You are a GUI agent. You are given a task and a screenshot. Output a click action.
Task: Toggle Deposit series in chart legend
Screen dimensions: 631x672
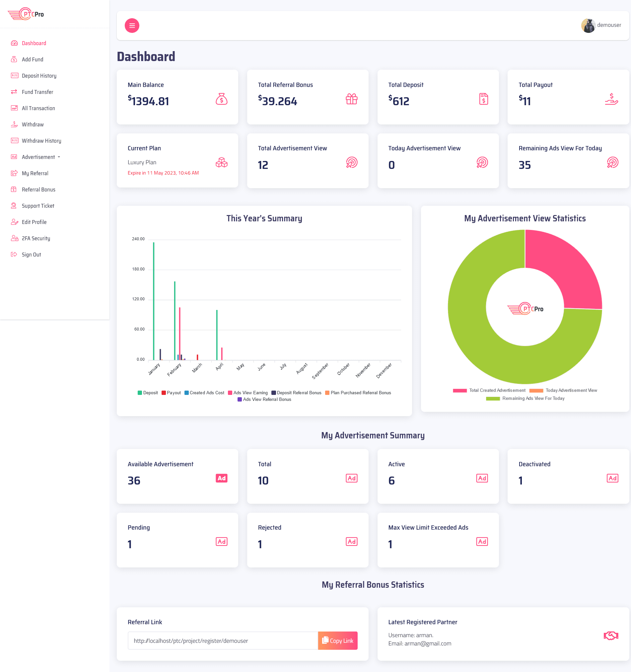[x=148, y=393]
